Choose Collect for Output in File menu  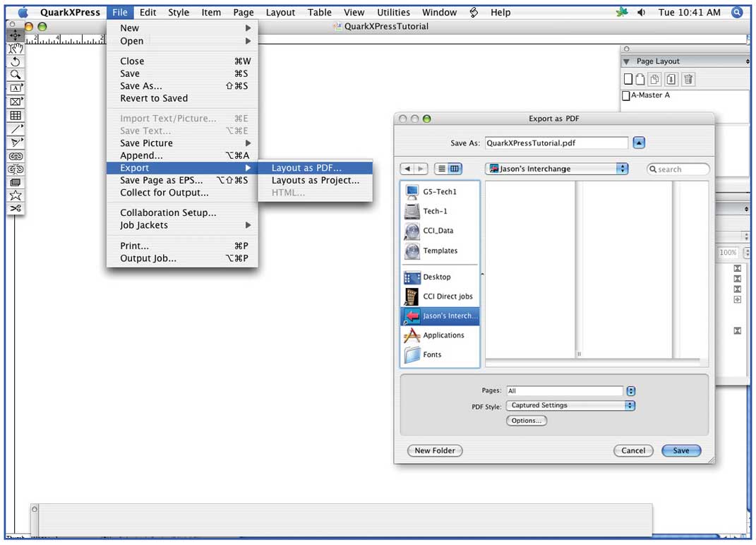pyautogui.click(x=182, y=193)
